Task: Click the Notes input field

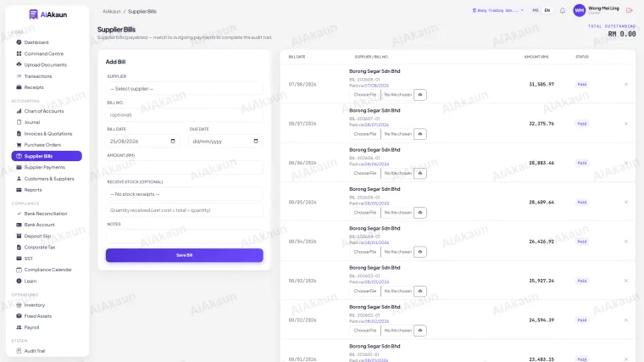Action: click(185, 237)
